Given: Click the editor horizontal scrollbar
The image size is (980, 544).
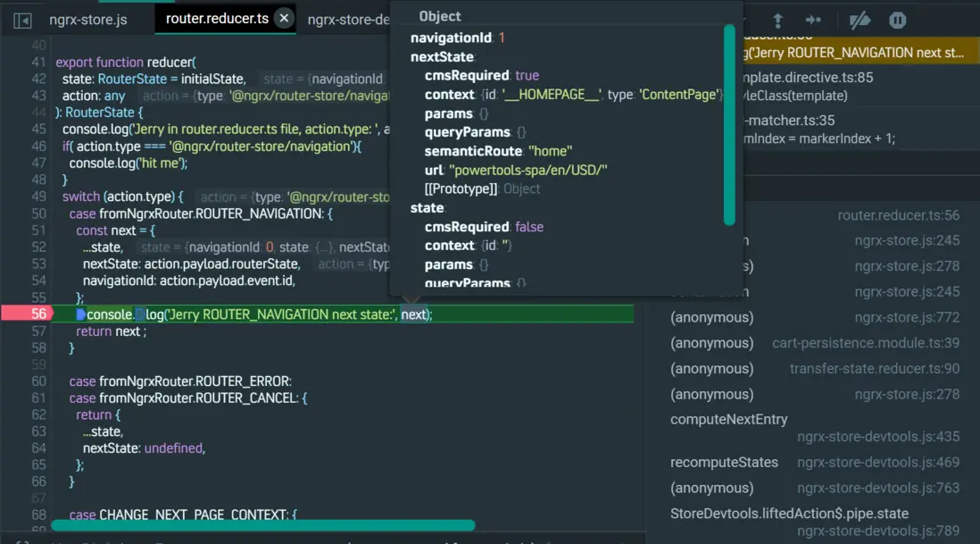Looking at the screenshot, I should click(262, 525).
